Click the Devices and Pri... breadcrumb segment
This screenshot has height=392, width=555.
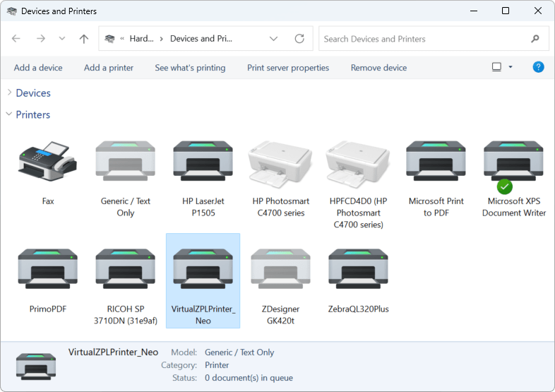pos(201,39)
